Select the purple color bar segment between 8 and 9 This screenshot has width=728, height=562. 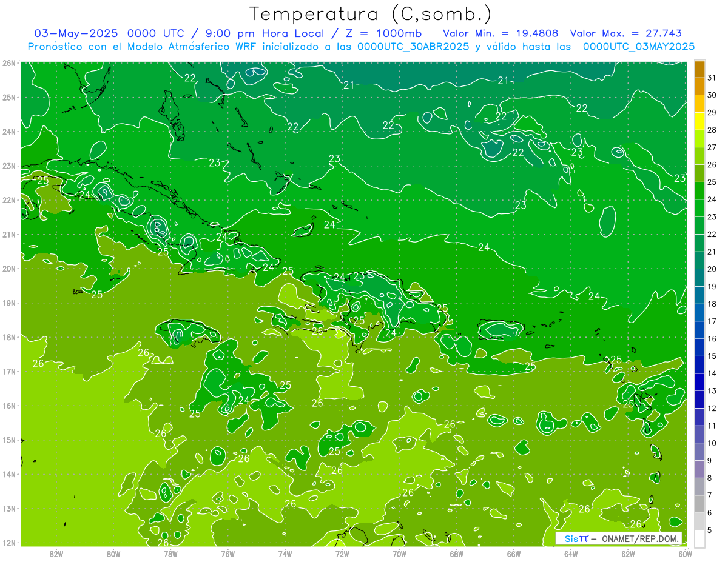(x=699, y=469)
